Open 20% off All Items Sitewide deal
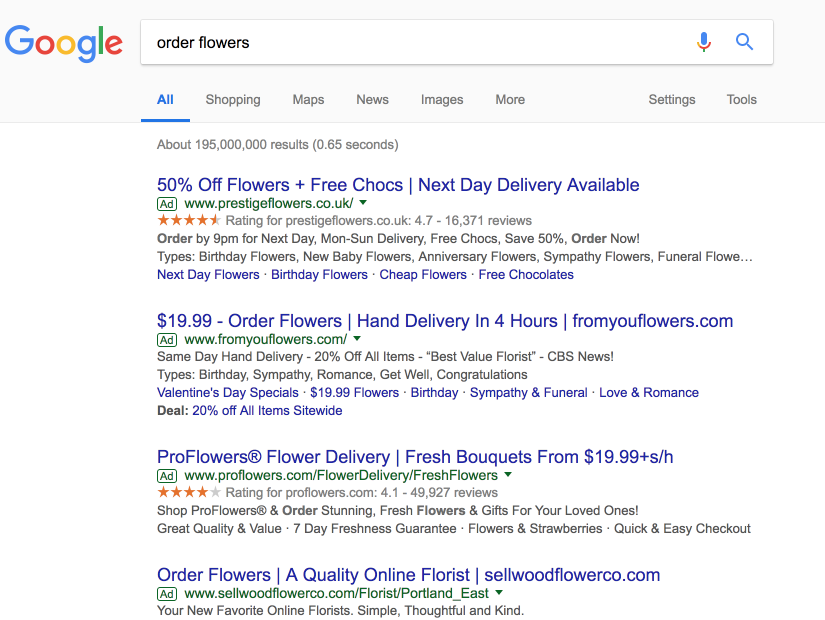The height and width of the screenshot is (620, 825). (x=267, y=411)
